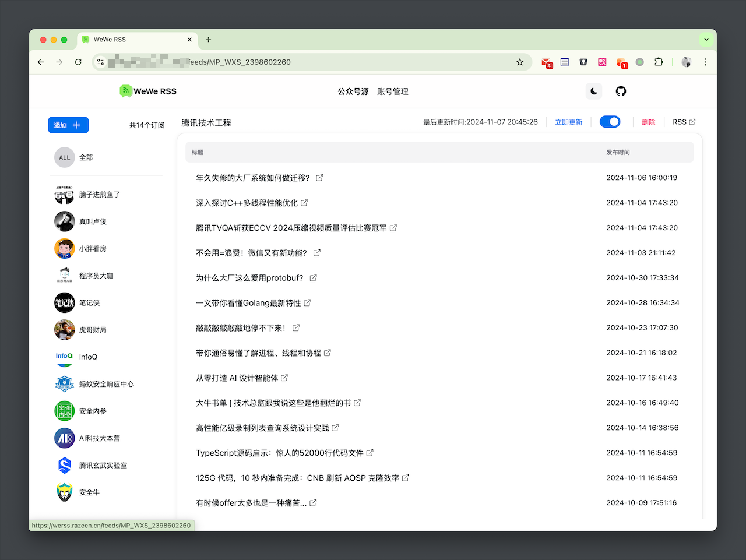This screenshot has height=560, width=746.
Task: Select InfoQ logo in sidebar
Action: [x=64, y=357]
